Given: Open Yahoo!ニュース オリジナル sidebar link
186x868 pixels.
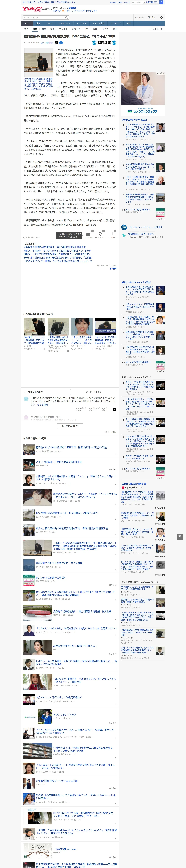Looking at the screenshot, I should [x=141, y=234].
